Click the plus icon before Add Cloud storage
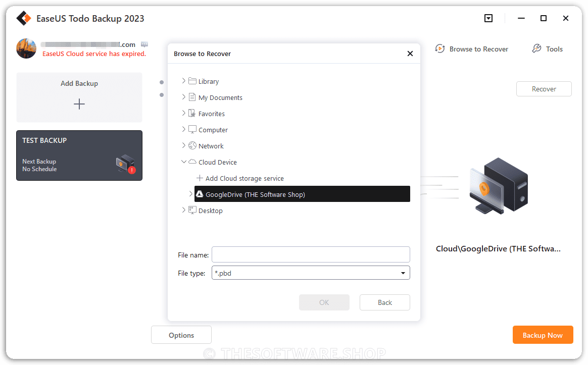This screenshot has width=588, height=365. pyautogui.click(x=200, y=178)
